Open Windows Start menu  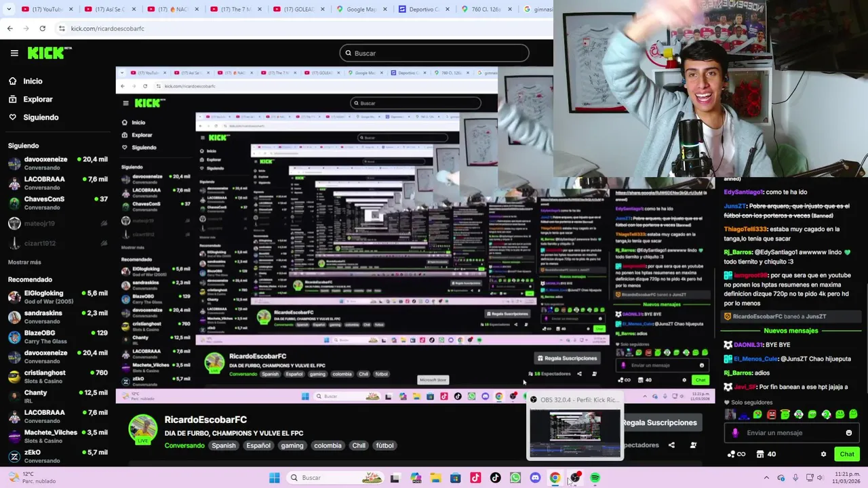(274, 478)
